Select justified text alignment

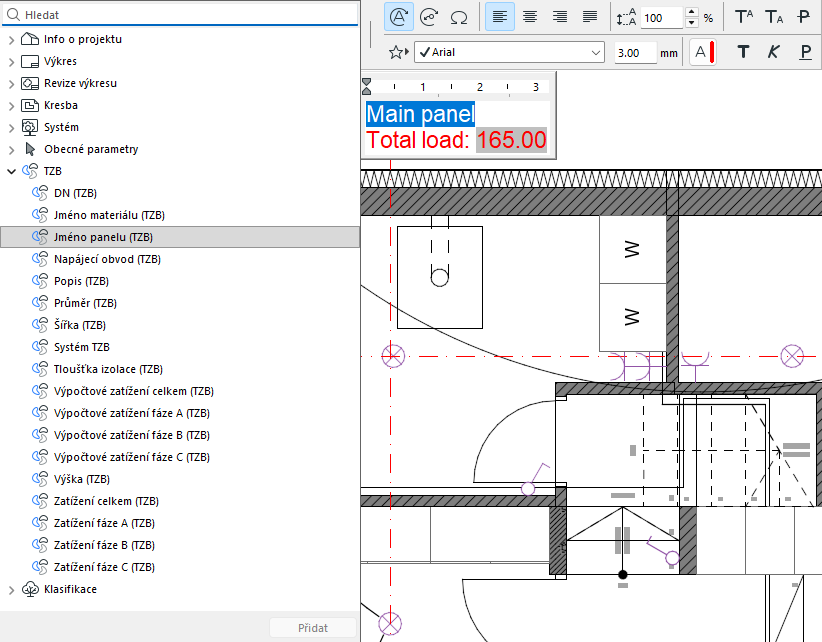[590, 17]
